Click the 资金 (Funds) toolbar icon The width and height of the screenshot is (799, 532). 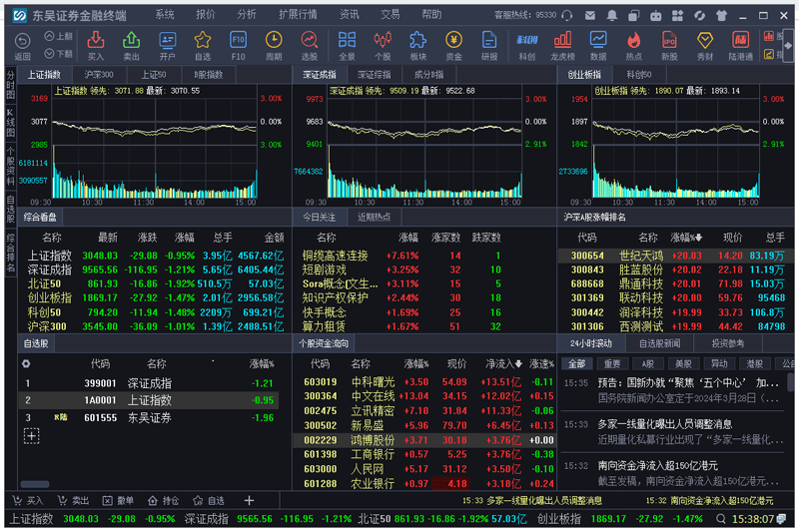[453, 44]
